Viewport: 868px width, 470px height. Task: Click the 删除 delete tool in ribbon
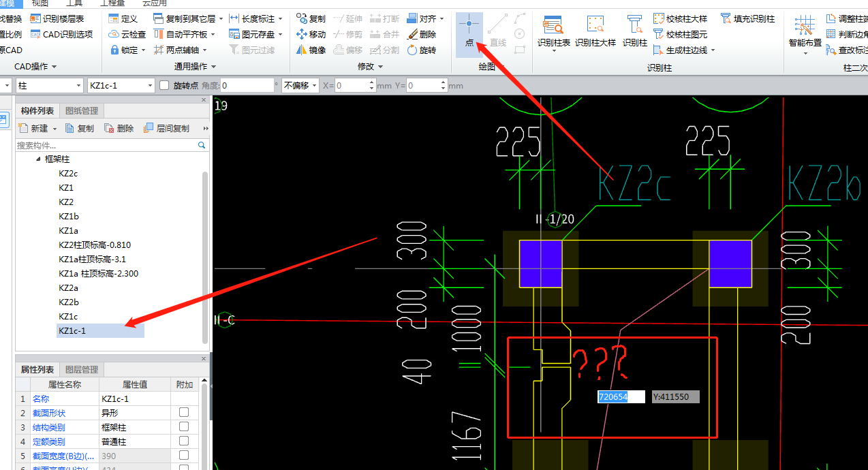(x=422, y=34)
